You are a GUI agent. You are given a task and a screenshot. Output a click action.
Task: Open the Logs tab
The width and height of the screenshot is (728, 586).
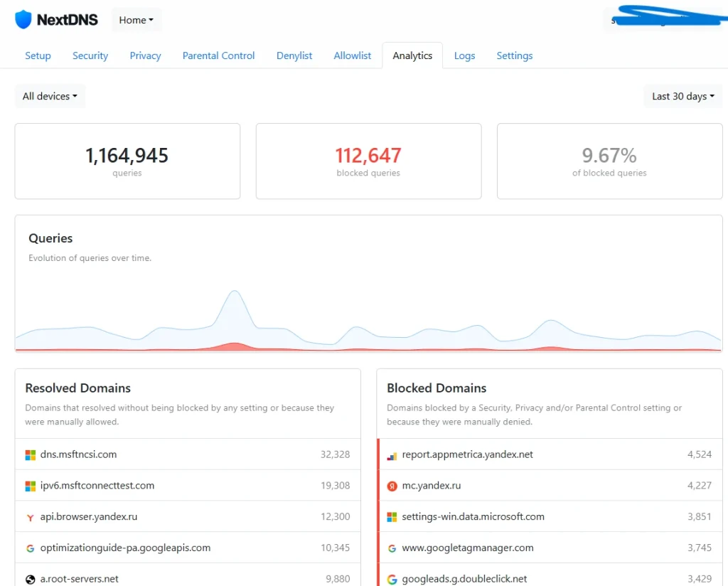click(464, 55)
